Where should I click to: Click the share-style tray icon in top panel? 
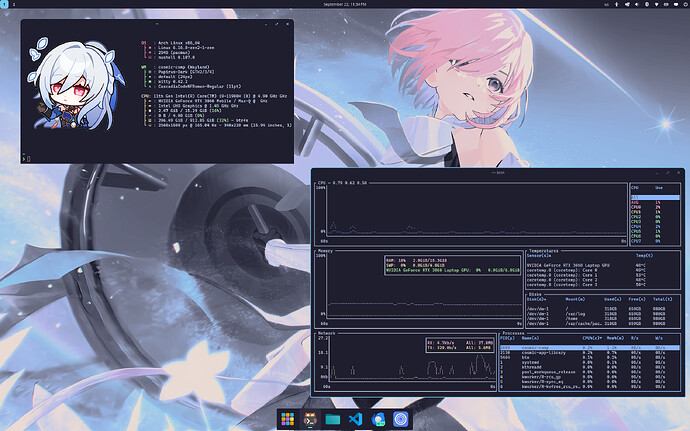628,4
